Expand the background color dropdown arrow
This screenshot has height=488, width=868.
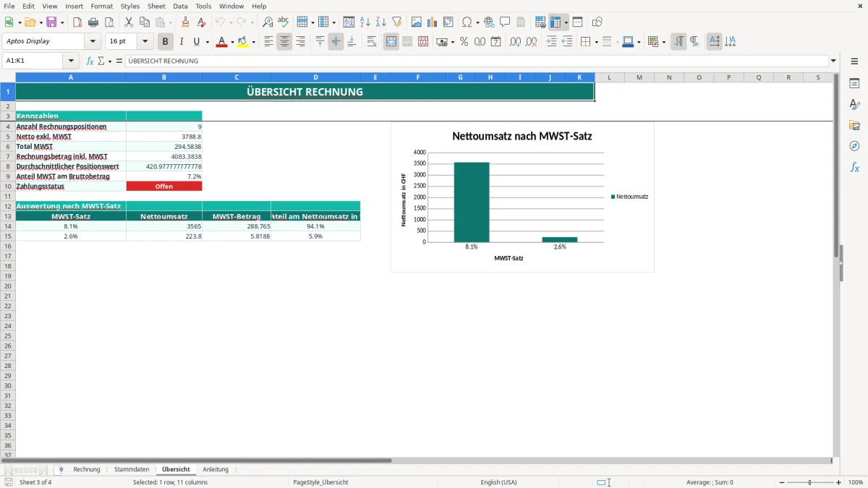point(253,42)
